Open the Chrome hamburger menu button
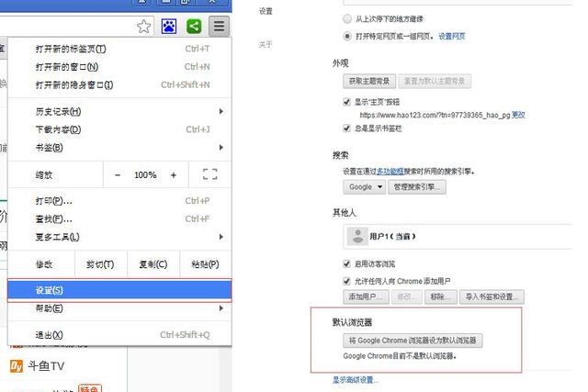The width and height of the screenshot is (588, 392). pos(219,27)
